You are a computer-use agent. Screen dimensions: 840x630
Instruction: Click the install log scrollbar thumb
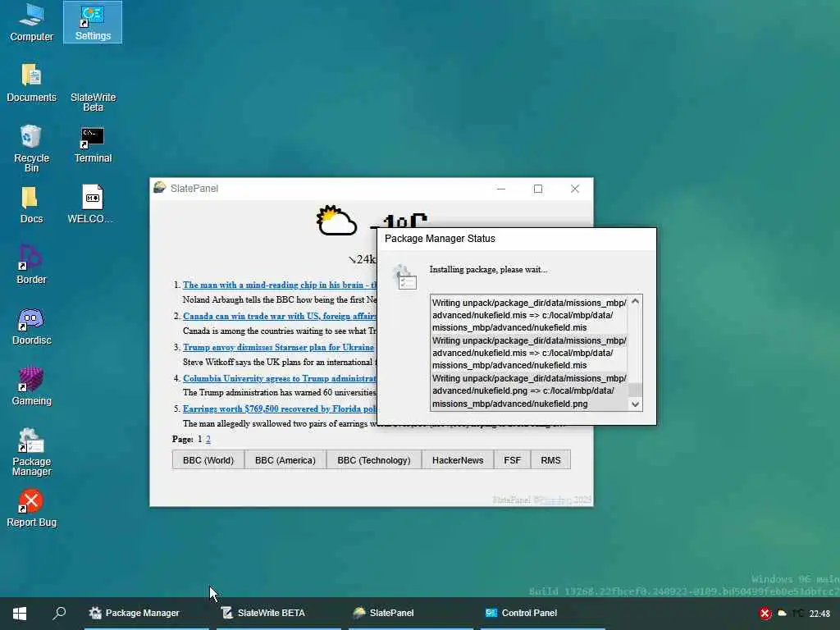[x=636, y=390]
